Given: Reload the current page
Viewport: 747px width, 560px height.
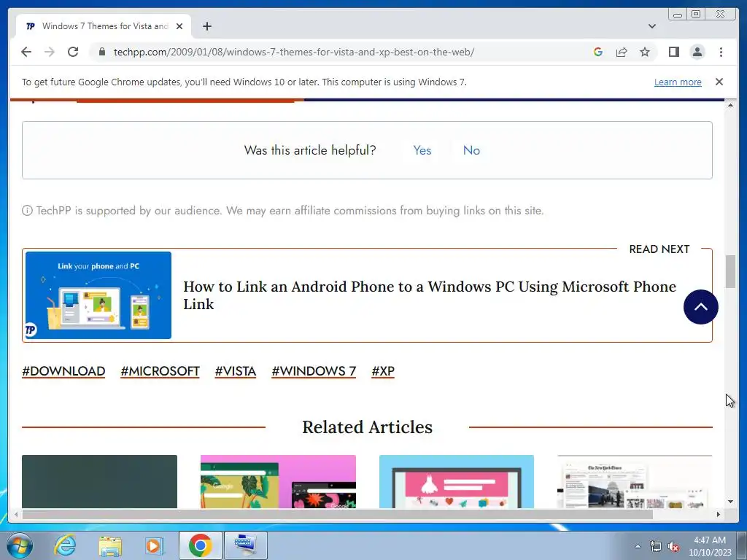Looking at the screenshot, I should point(73,52).
